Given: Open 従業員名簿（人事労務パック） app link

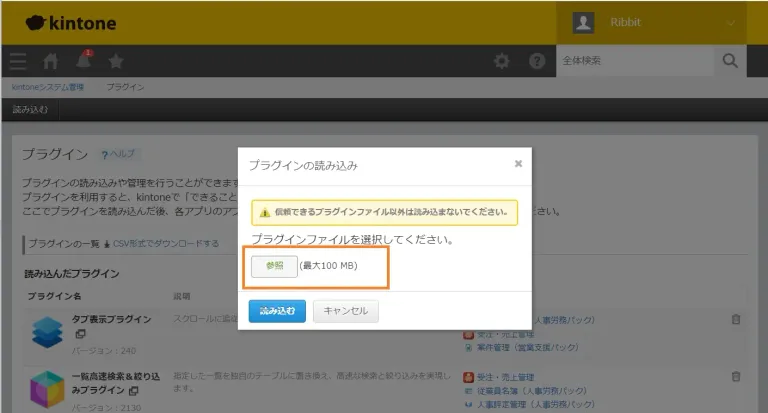Looking at the screenshot, I should [531, 391].
